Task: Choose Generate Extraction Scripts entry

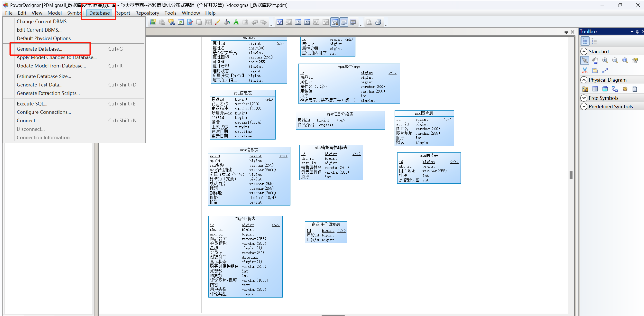Action: coord(74,93)
